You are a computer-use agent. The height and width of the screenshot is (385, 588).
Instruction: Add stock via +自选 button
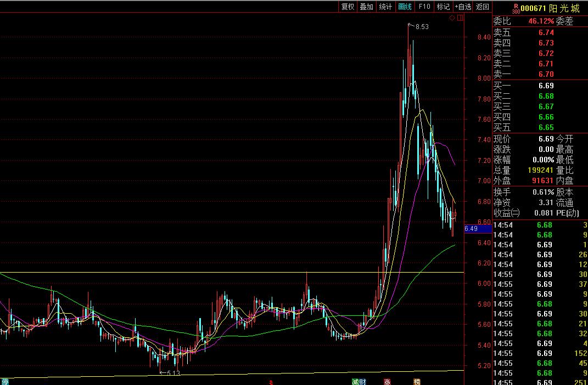[462, 7]
